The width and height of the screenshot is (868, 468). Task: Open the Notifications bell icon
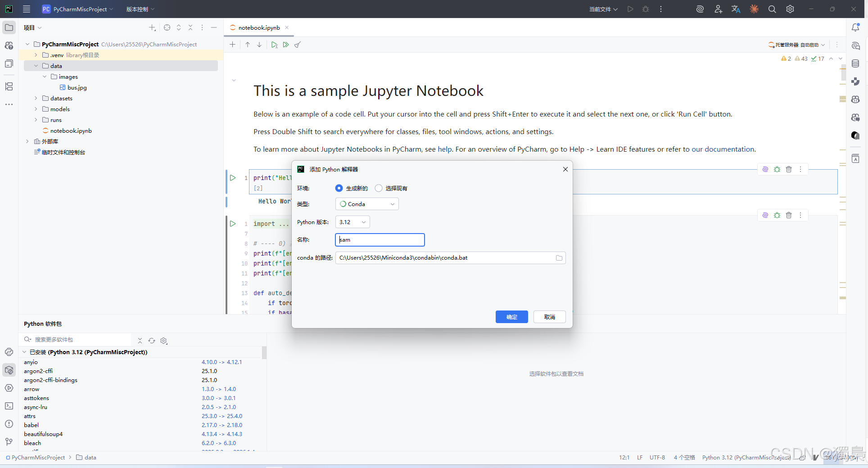pos(855,27)
